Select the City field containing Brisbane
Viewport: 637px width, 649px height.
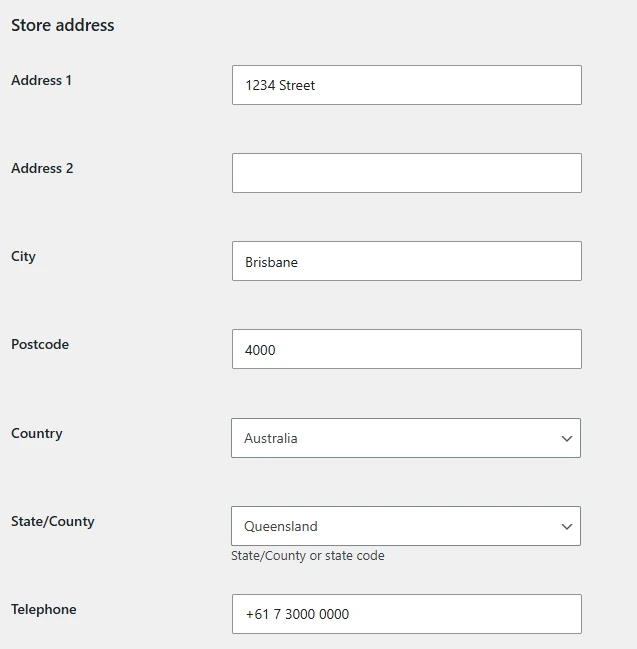[x=407, y=261]
